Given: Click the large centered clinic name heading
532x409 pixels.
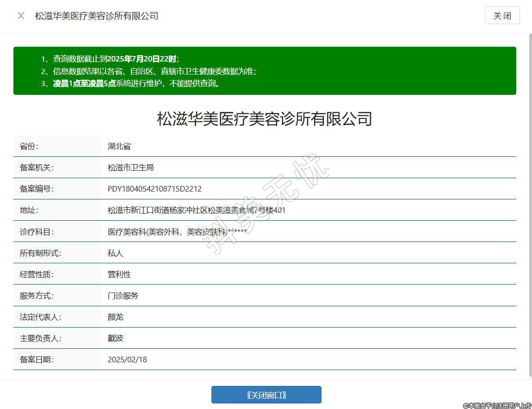Looking at the screenshot, I should click(x=265, y=119).
